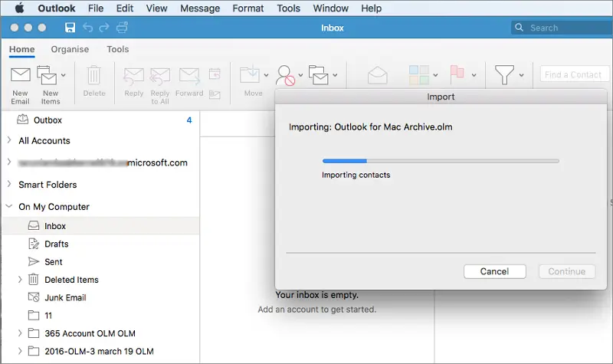This screenshot has height=364, width=613.
Task: Open the Format menu
Action: pyautogui.click(x=247, y=8)
